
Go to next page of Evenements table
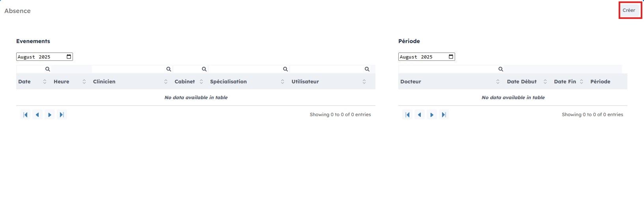click(50, 115)
